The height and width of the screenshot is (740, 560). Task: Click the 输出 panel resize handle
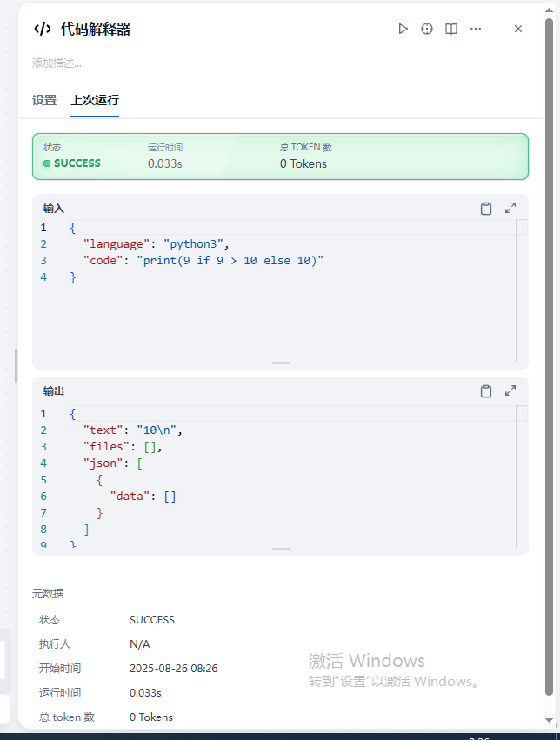281,549
